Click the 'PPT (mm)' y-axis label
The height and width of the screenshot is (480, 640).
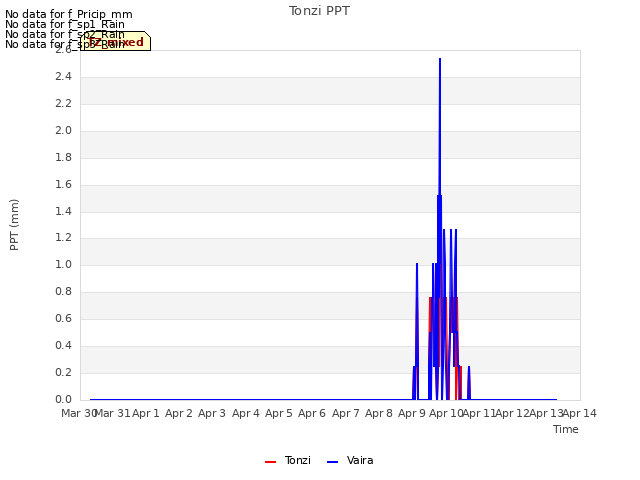coord(14,225)
